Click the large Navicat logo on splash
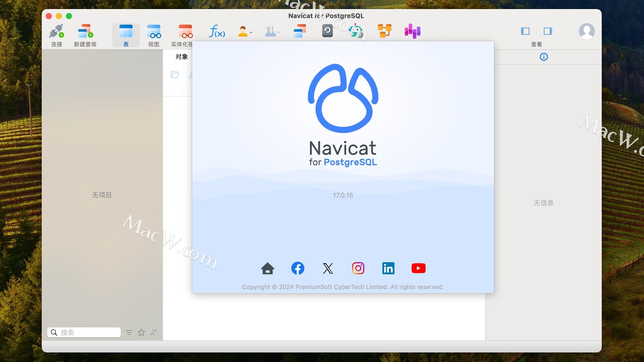The height and width of the screenshot is (362, 644). coord(343,98)
